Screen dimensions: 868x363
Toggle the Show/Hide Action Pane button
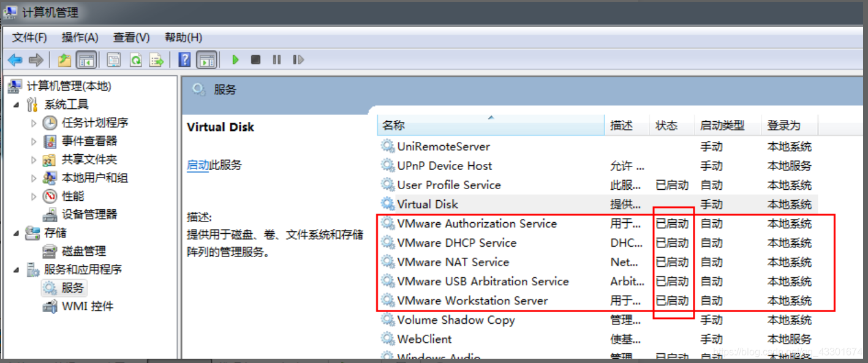click(x=207, y=60)
